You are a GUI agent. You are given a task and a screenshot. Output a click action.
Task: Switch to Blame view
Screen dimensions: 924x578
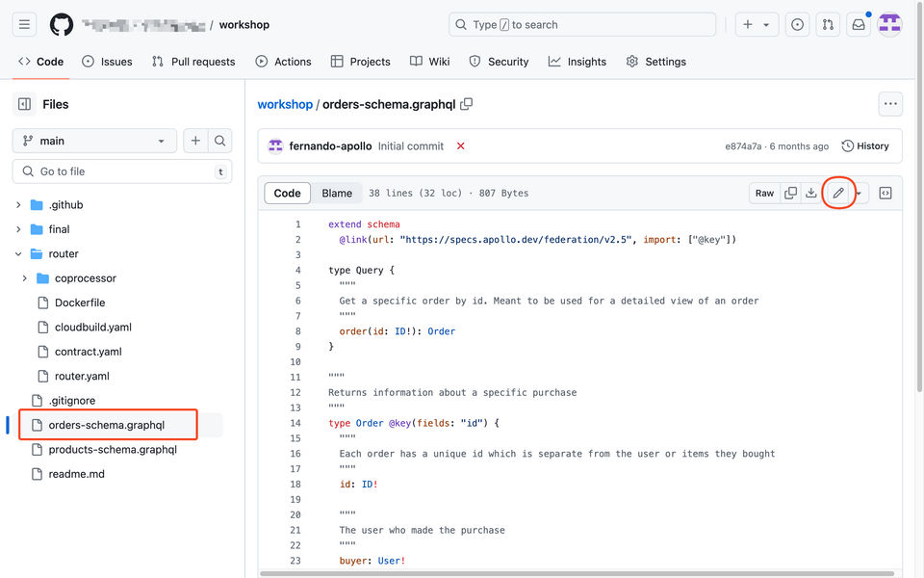(x=337, y=193)
